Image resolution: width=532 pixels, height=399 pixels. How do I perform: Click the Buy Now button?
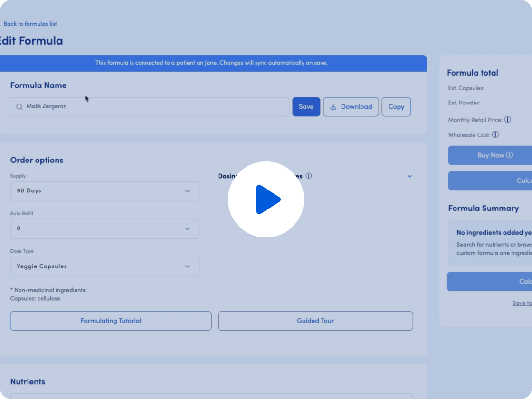pos(490,155)
